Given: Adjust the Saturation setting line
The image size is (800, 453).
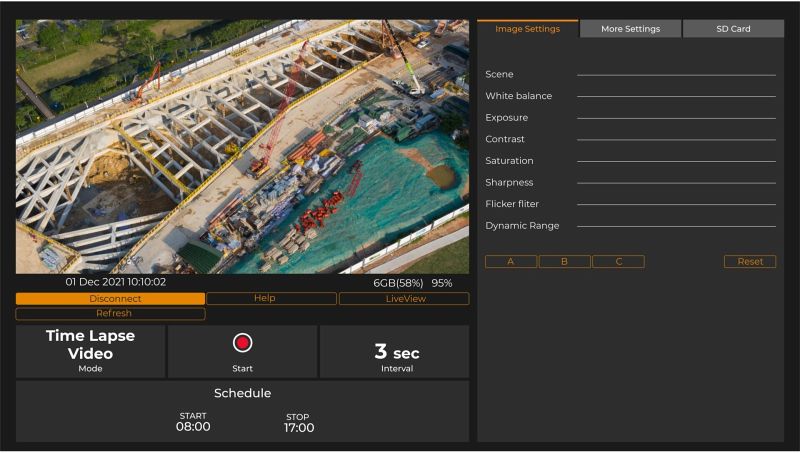Looking at the screenshot, I should click(677, 161).
